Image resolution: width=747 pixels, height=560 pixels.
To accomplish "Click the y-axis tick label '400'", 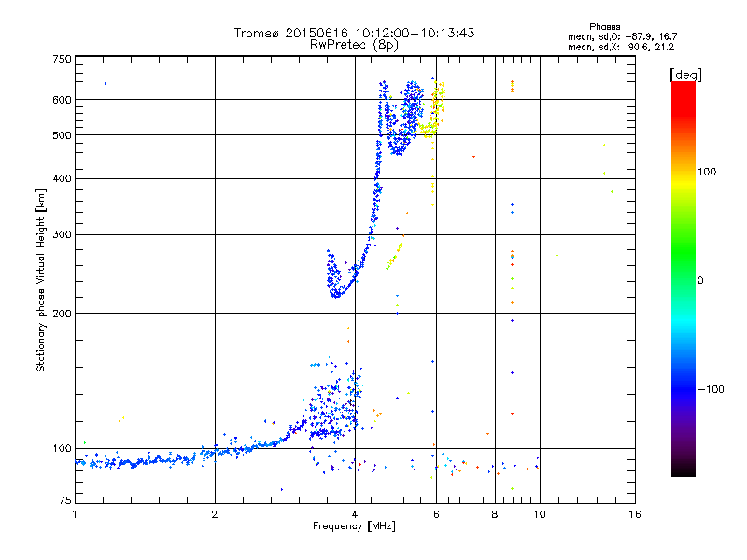I will point(63,178).
